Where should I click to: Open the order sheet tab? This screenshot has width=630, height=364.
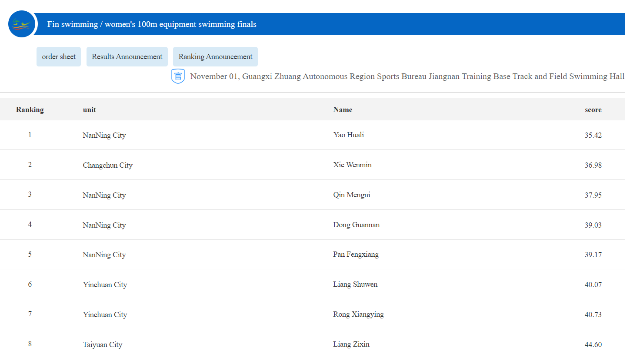(59, 57)
